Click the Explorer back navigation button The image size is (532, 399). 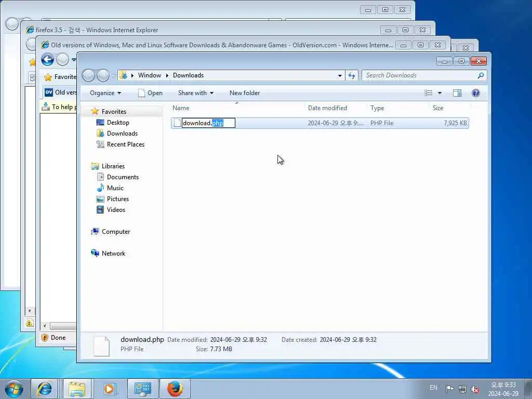88,75
